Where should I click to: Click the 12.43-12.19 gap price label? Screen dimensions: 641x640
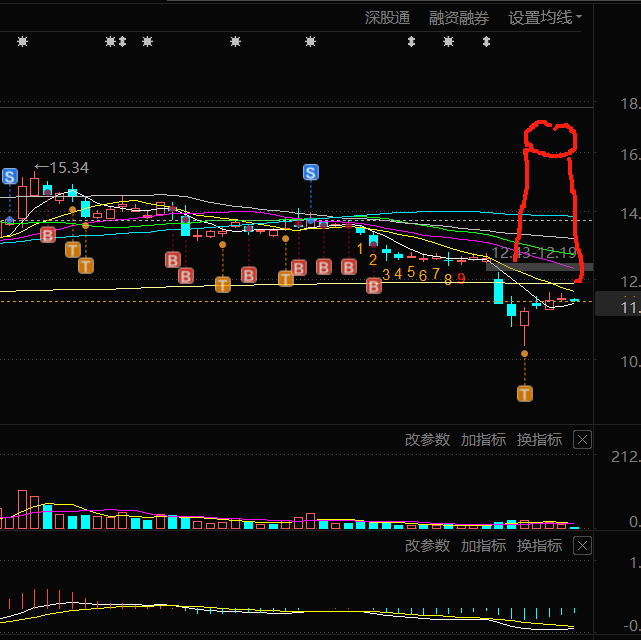point(534,253)
